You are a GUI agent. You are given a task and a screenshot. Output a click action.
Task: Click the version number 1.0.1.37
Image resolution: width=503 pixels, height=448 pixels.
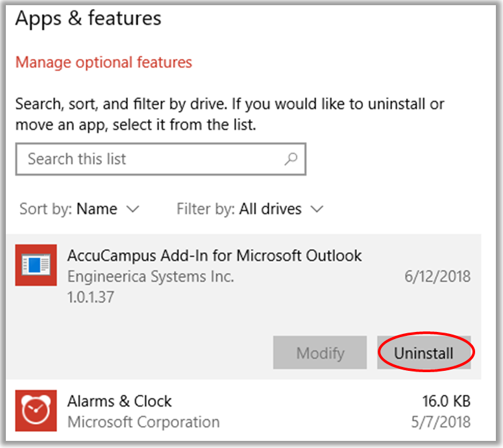[x=91, y=297]
